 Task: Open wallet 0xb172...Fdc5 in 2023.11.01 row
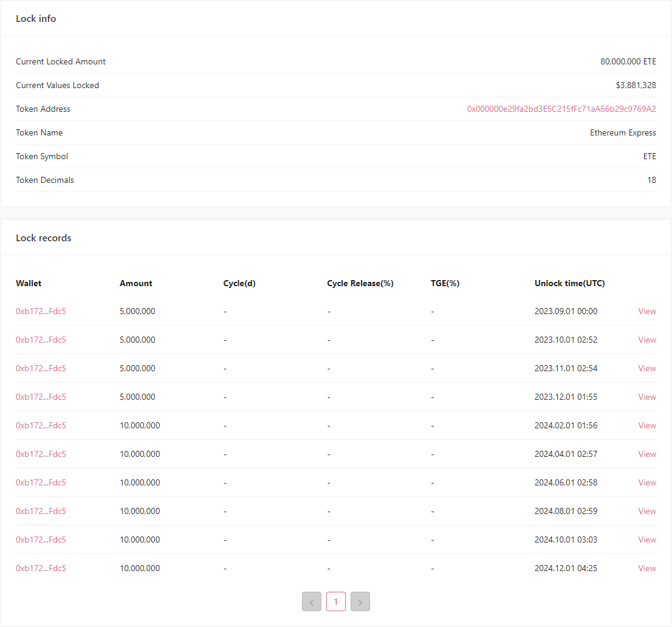click(x=41, y=368)
